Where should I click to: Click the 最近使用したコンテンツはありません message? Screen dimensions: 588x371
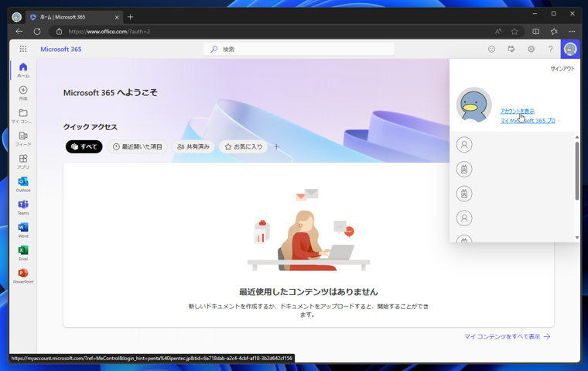pos(309,292)
